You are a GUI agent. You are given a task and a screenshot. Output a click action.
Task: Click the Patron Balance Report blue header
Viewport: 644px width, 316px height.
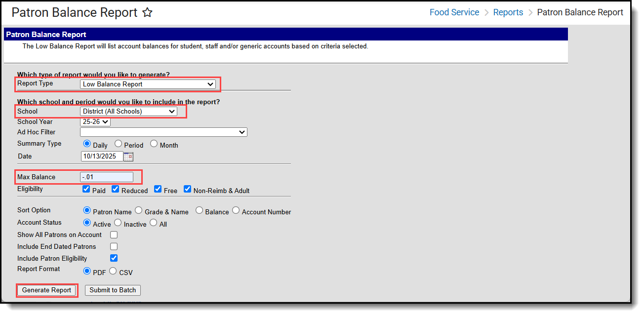[x=285, y=35]
